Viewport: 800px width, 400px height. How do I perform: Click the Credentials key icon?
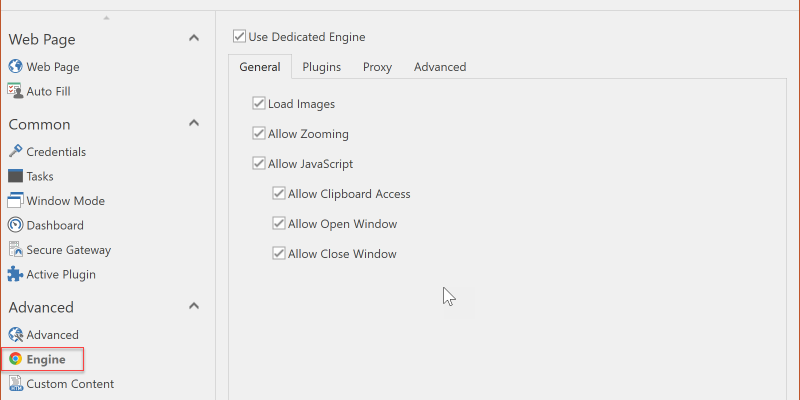click(x=15, y=152)
